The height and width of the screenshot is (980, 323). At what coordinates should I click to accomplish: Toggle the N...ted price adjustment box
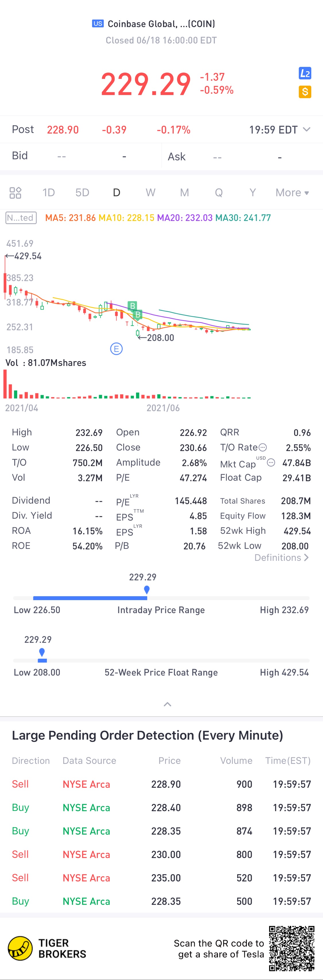[x=21, y=217]
